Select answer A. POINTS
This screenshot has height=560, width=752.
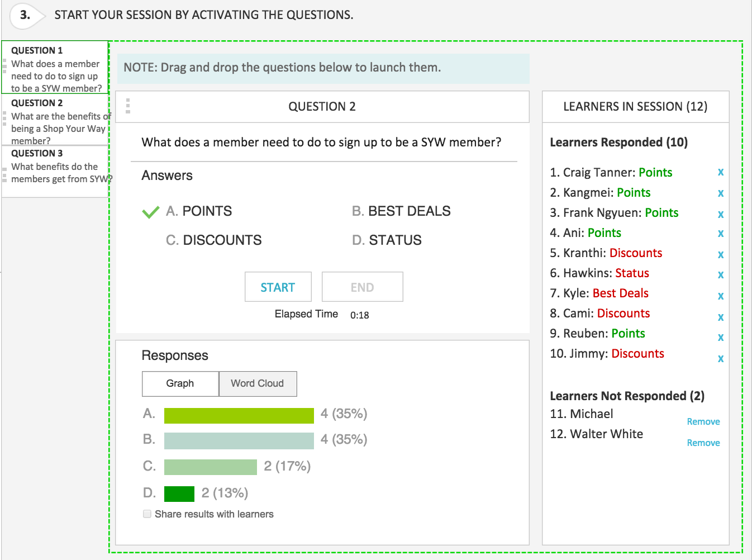199,211
